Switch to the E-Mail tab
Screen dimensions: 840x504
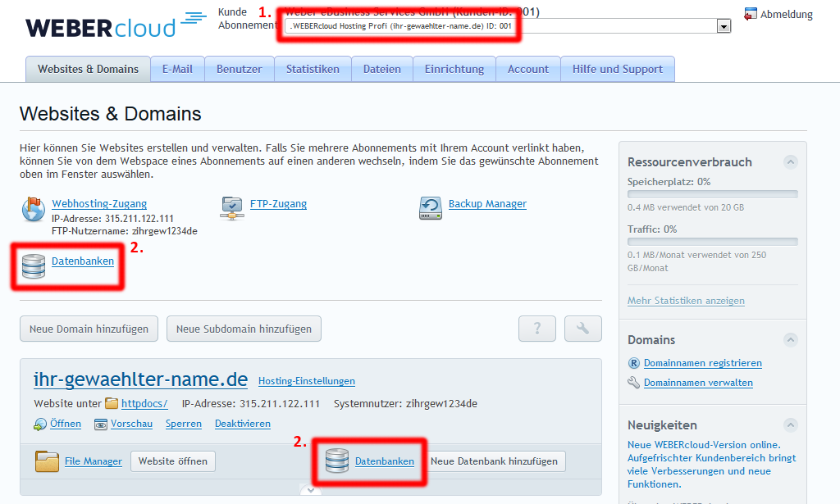tap(177, 69)
